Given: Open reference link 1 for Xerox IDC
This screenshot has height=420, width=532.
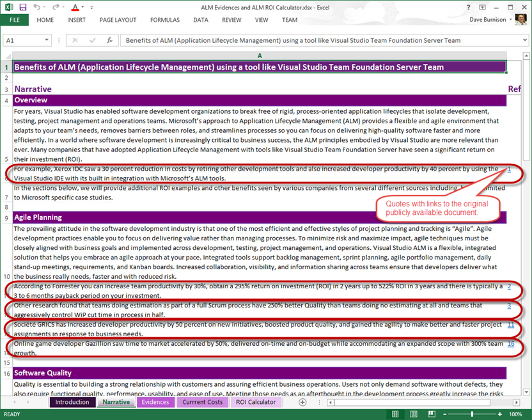Looking at the screenshot, I should 509,169.
